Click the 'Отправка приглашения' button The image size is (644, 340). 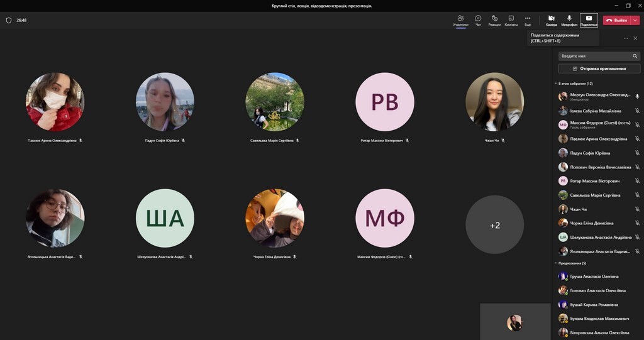tap(599, 69)
